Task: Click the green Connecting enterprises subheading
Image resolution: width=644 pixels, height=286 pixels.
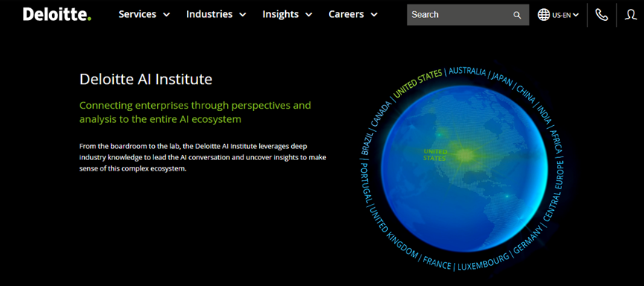Action: point(195,112)
